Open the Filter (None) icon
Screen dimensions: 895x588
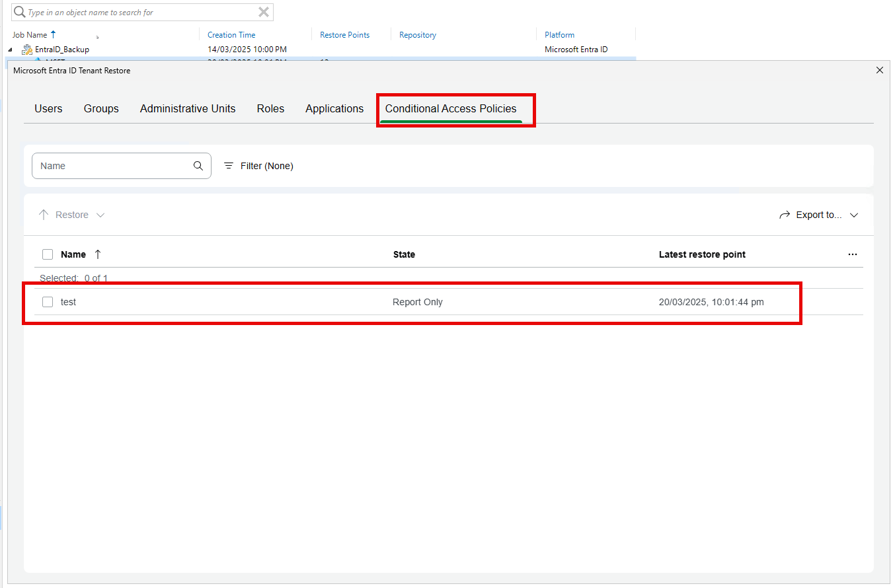pyautogui.click(x=229, y=166)
